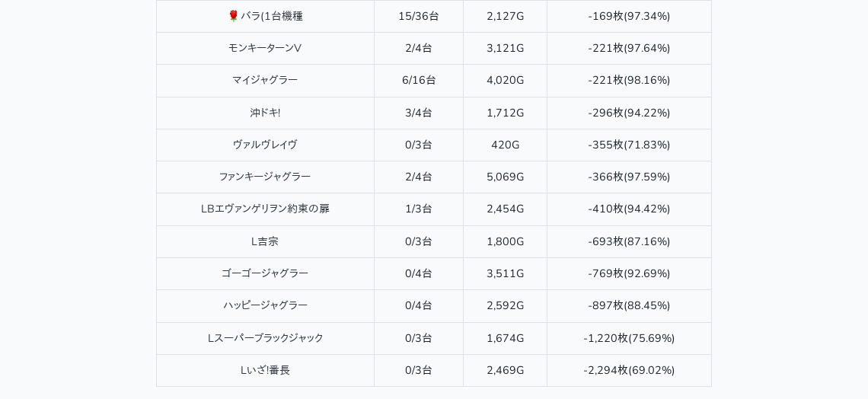Click the 沖ドキ! machine name
The height and width of the screenshot is (399, 868).
point(265,113)
